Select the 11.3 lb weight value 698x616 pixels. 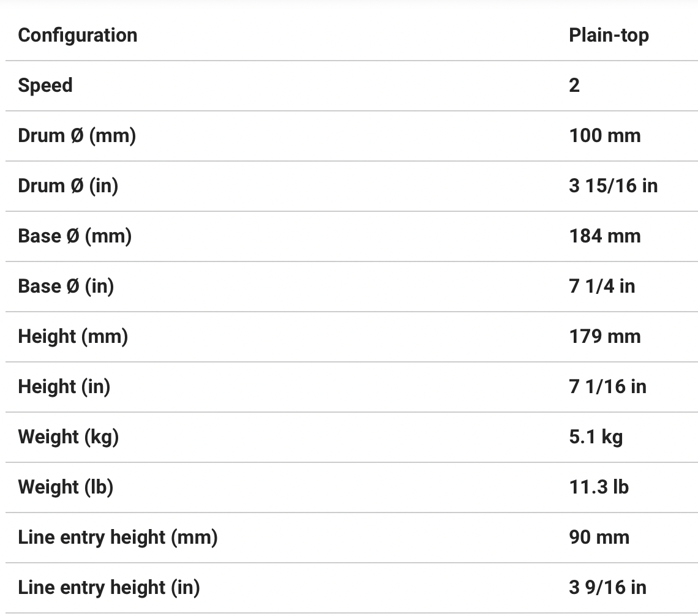click(x=599, y=487)
